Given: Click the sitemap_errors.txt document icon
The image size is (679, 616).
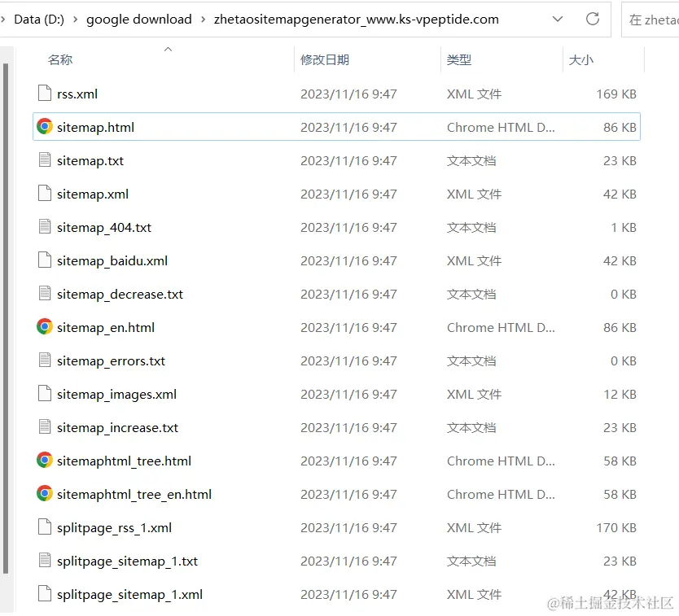Looking at the screenshot, I should (x=45, y=360).
